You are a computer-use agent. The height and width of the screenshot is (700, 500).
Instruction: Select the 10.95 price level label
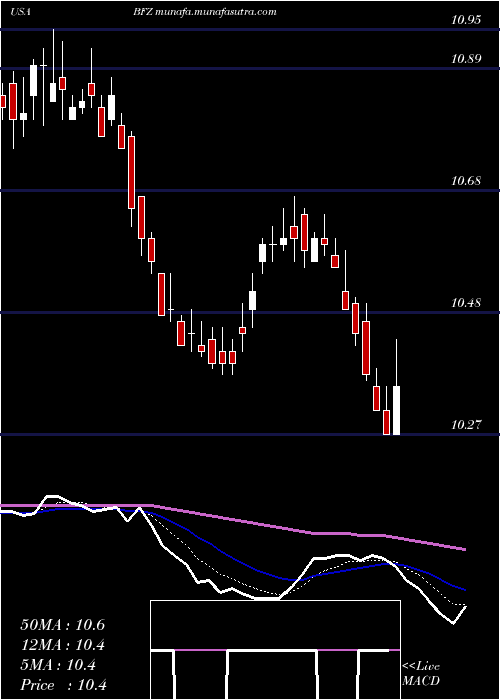(x=466, y=20)
